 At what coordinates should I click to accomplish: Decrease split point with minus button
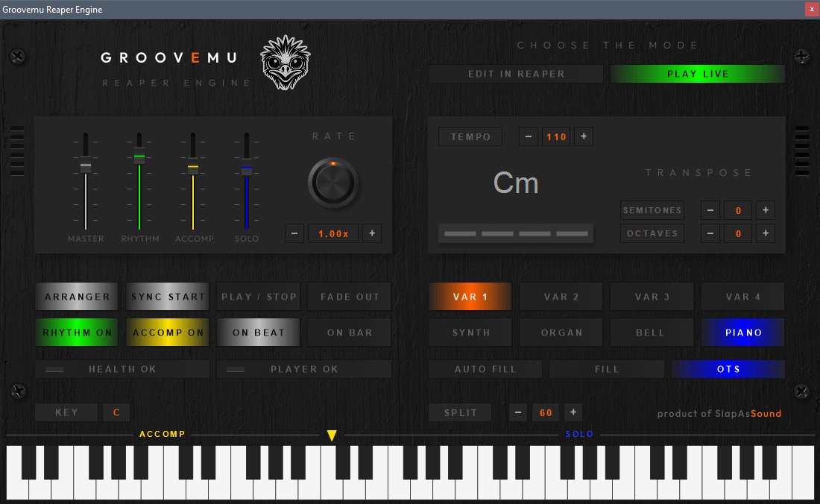coord(518,412)
